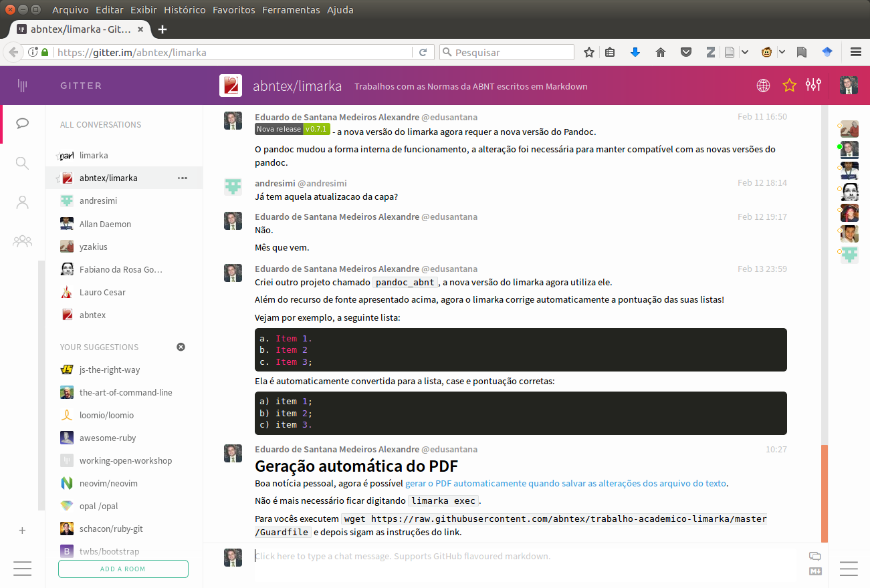This screenshot has height=588, width=870.
Task: Open the PDF generation link in last message
Action: click(566, 483)
